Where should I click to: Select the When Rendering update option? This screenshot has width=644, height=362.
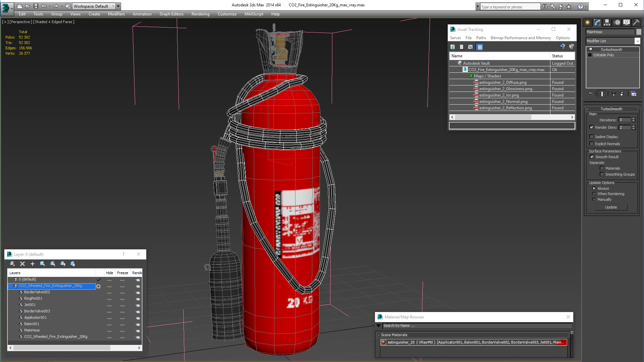tap(594, 194)
